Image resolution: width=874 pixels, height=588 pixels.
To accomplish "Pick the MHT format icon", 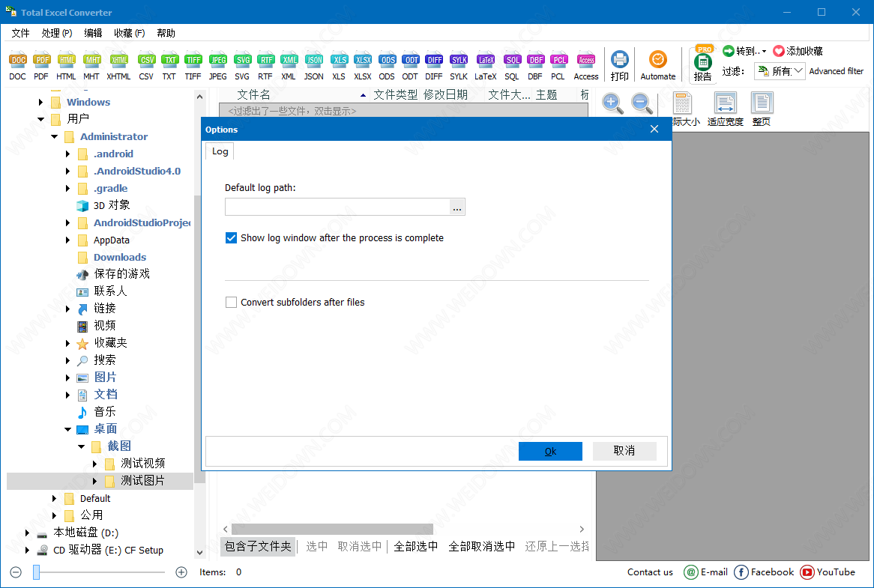I will (91, 66).
